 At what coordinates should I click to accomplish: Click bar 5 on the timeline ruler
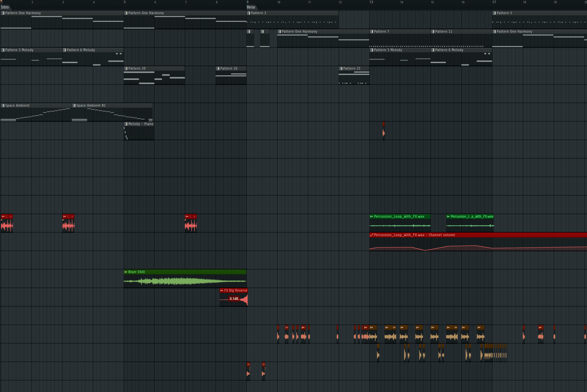click(125, 2)
